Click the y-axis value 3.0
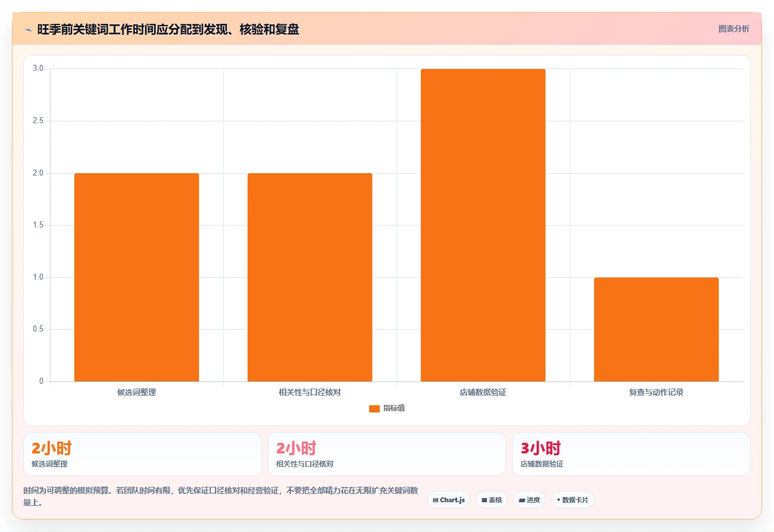Image resolution: width=774 pixels, height=532 pixels. (38, 69)
